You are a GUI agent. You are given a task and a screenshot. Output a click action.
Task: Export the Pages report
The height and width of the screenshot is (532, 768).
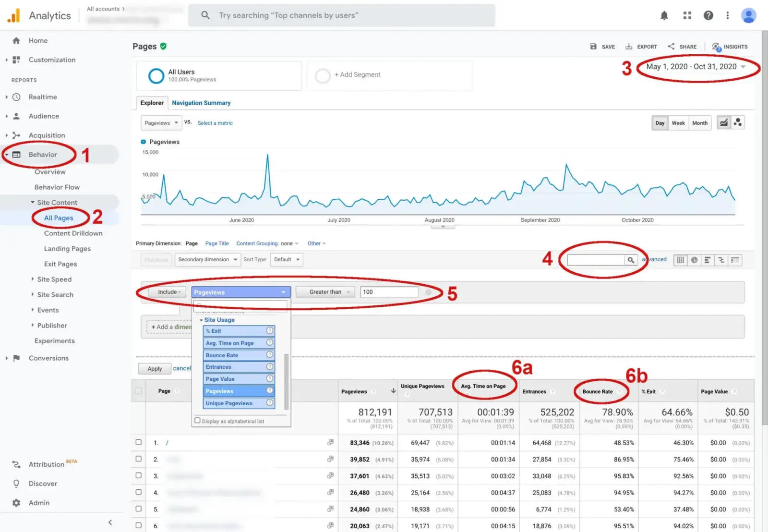pyautogui.click(x=641, y=47)
